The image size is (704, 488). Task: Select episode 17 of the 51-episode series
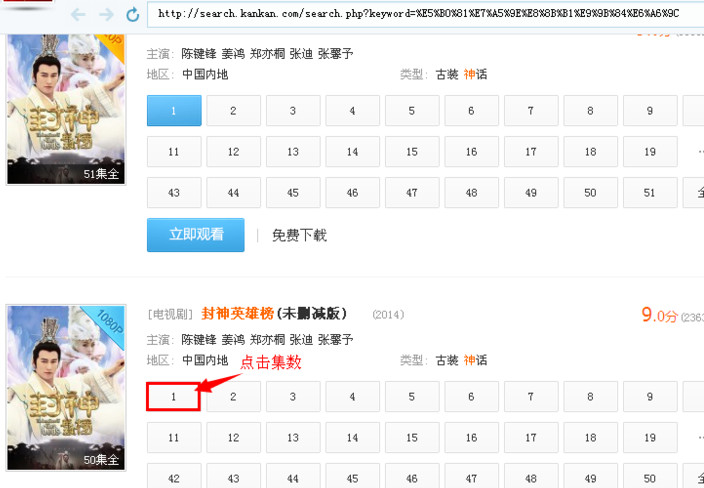tap(531, 152)
